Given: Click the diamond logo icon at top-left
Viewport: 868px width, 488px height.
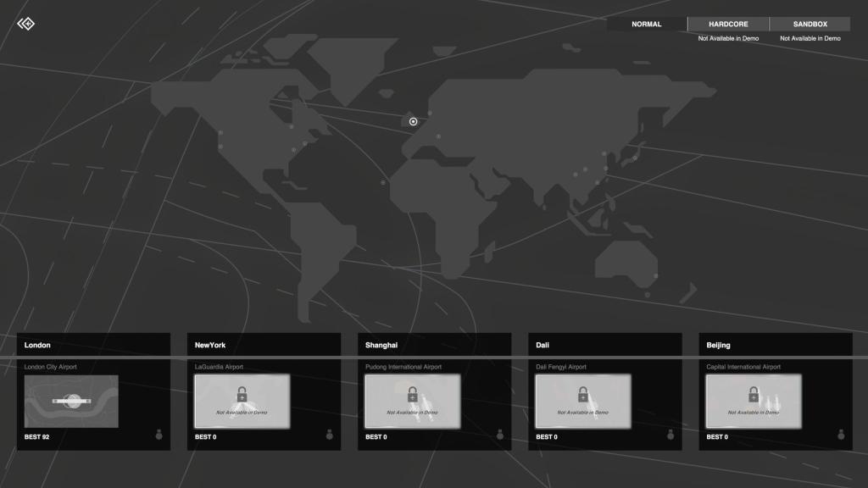Looking at the screenshot, I should point(25,23).
